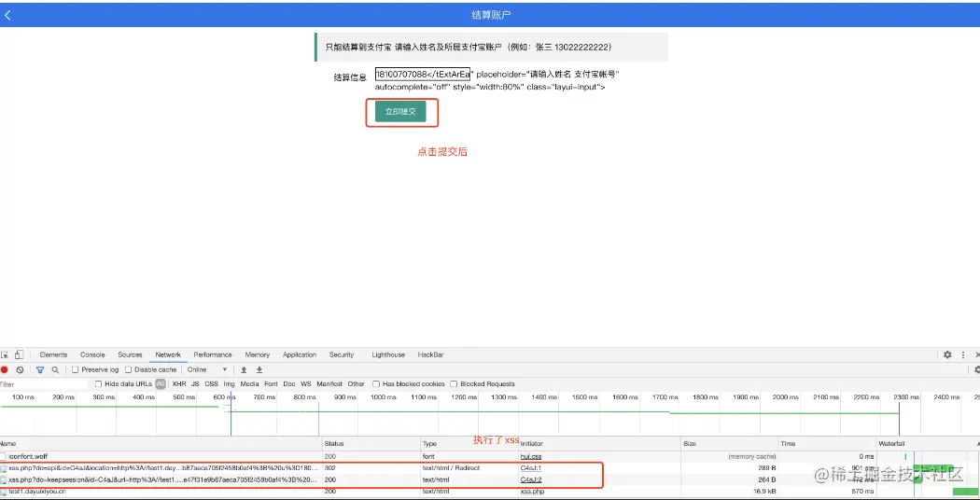Open the C4aJ:1 initiator link

(x=531, y=467)
